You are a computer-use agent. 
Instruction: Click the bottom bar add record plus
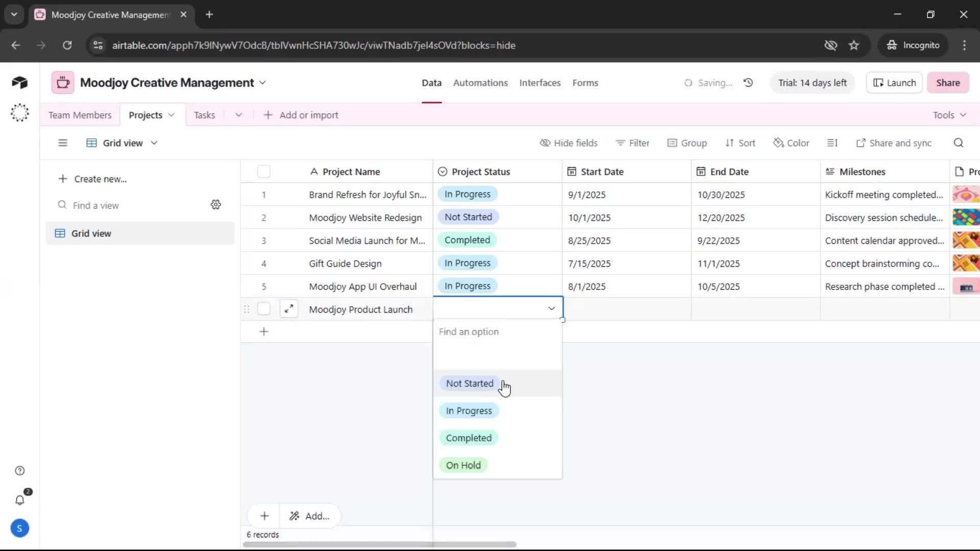tap(264, 516)
